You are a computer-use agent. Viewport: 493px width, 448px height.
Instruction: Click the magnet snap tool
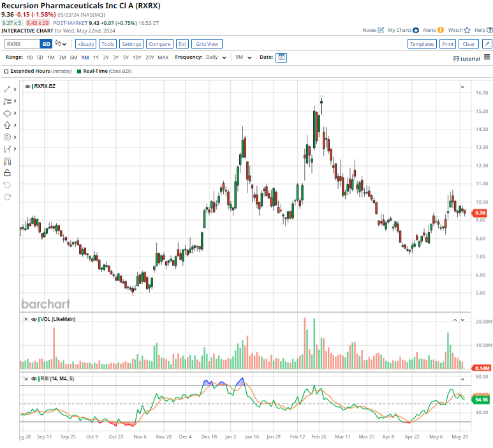pyautogui.click(x=8, y=161)
